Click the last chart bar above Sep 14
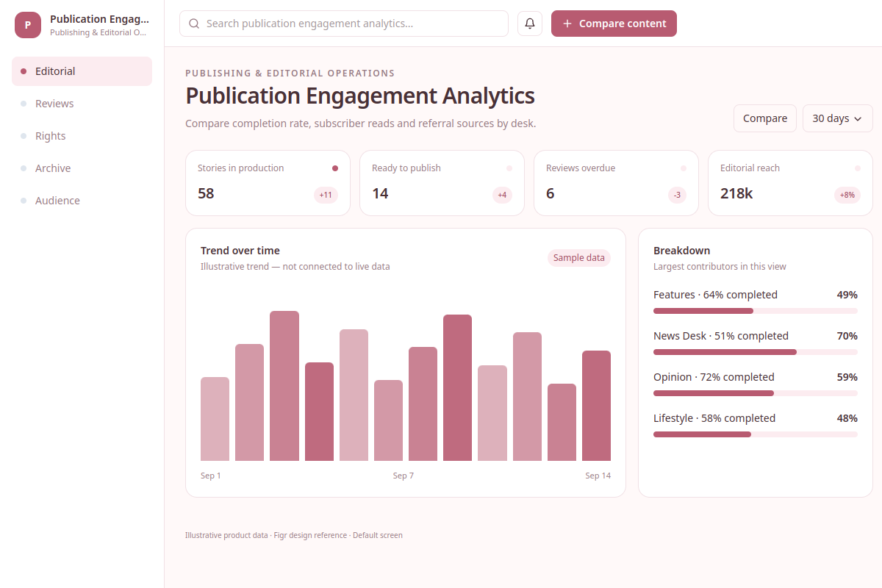Viewport: 882px width, 588px height. click(x=596, y=406)
